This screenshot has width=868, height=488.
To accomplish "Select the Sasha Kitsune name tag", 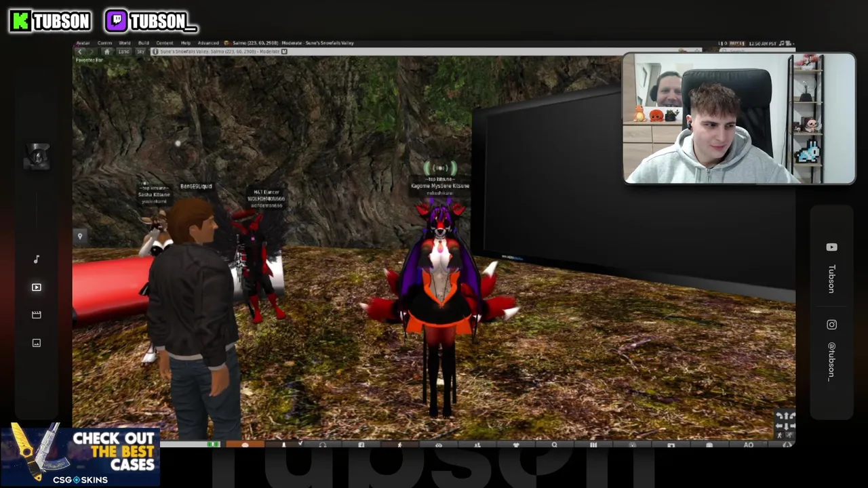I will point(154,195).
